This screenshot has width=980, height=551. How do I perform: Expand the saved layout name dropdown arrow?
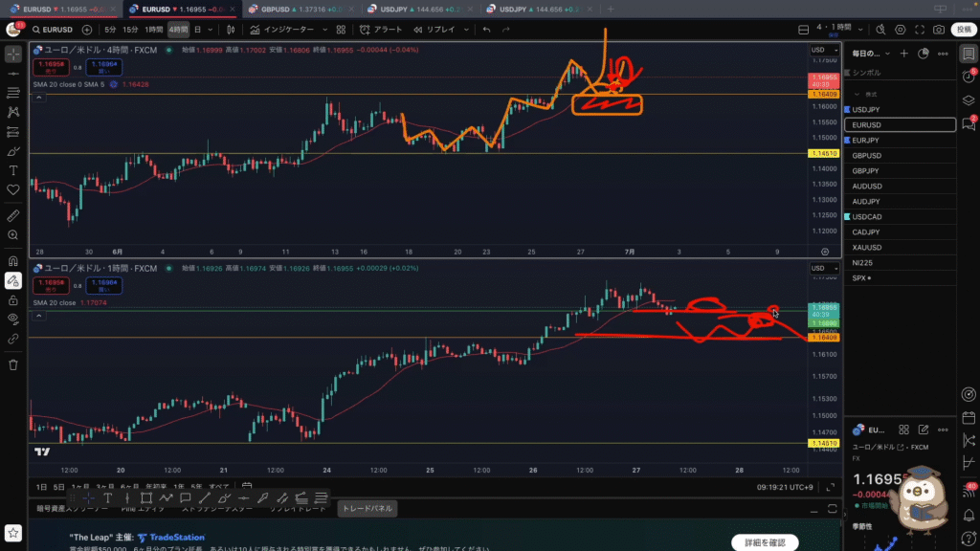(x=860, y=30)
